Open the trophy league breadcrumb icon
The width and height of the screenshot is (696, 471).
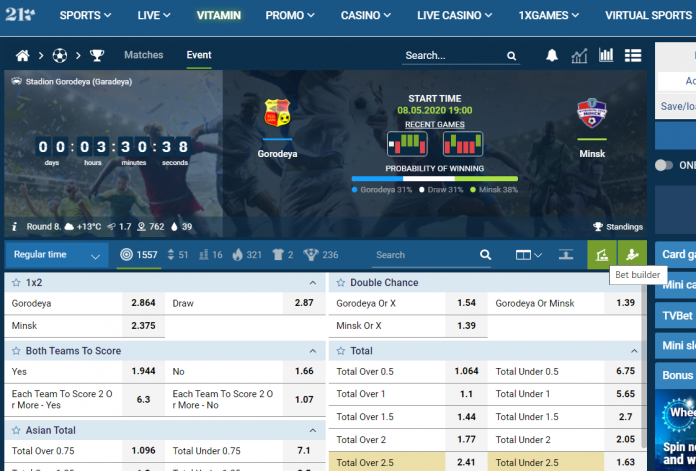97,55
